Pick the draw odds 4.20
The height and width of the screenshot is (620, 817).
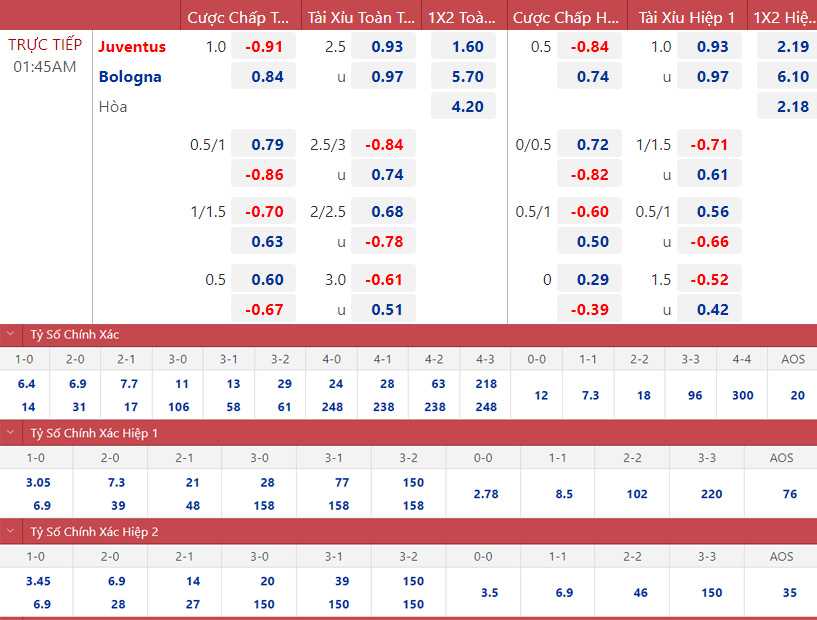click(x=467, y=106)
